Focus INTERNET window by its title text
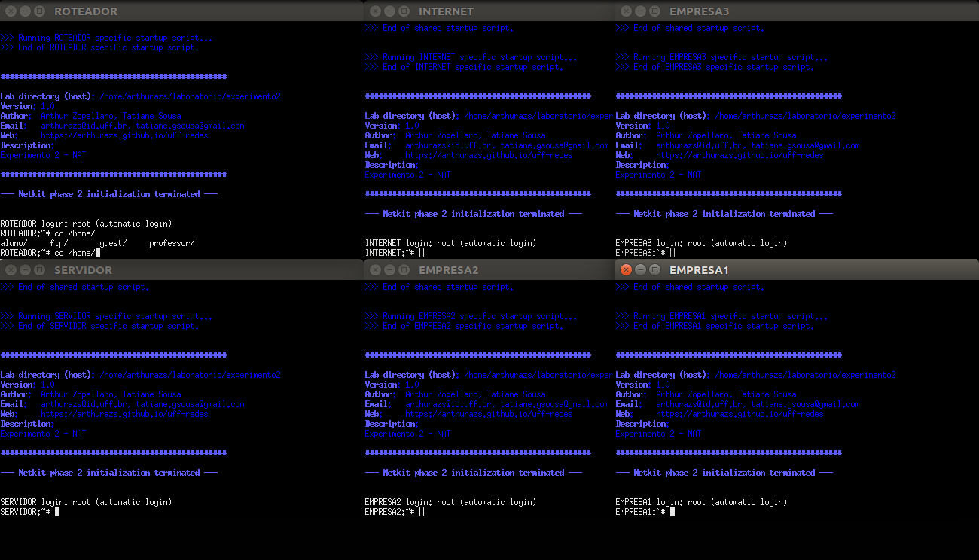This screenshot has height=560, width=979. pos(446,11)
